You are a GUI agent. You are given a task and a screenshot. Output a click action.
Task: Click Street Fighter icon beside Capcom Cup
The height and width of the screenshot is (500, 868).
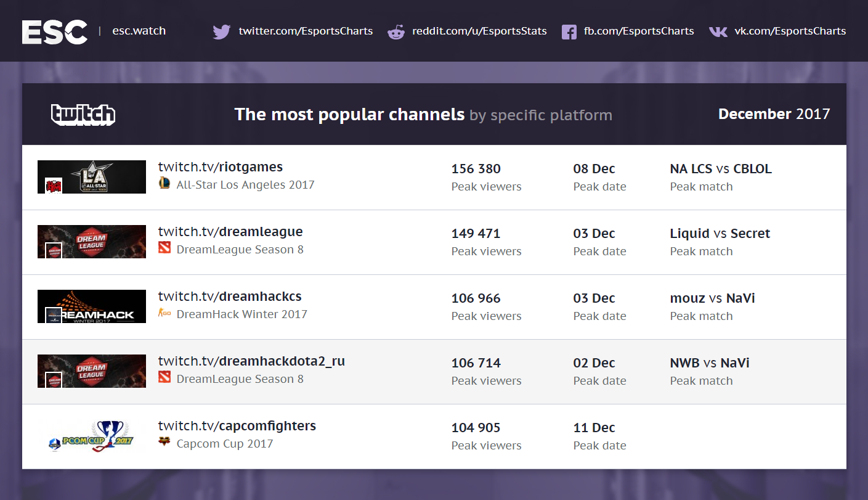coord(164,443)
